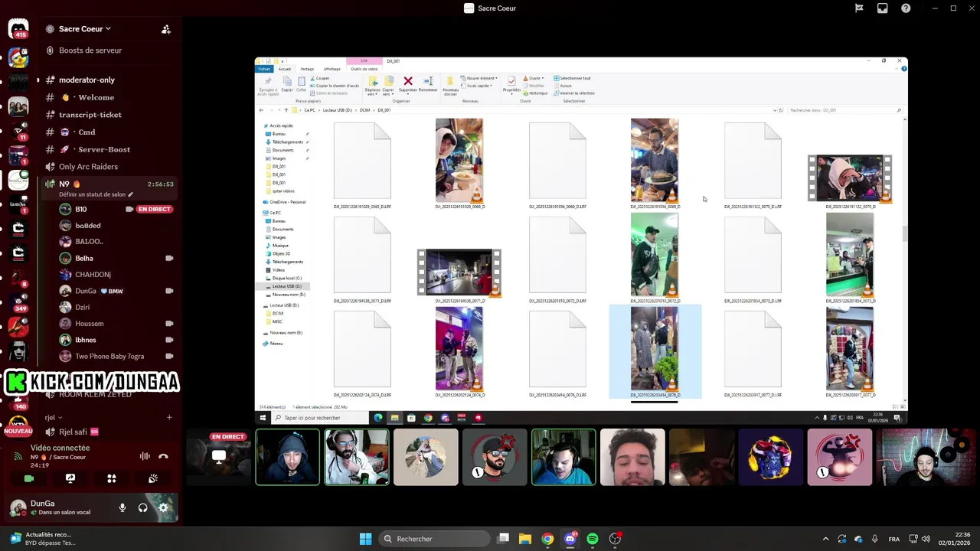Click the Windows Start button on the taskbar

(365, 539)
